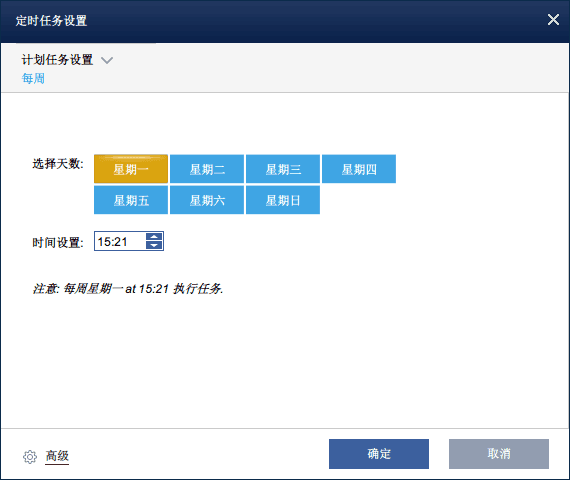The width and height of the screenshot is (570, 480).
Task: Click the 定时任务设置 title bar text
Action: pyautogui.click(x=51, y=21)
